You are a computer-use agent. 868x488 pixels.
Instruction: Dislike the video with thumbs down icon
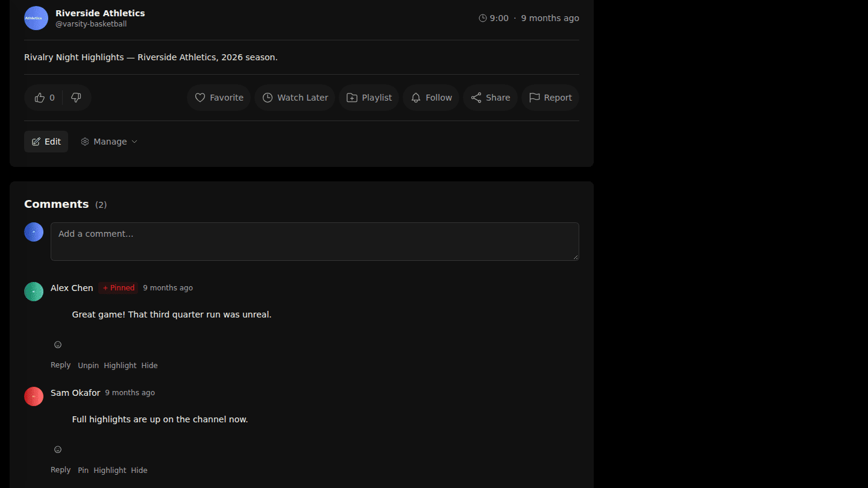(x=76, y=98)
